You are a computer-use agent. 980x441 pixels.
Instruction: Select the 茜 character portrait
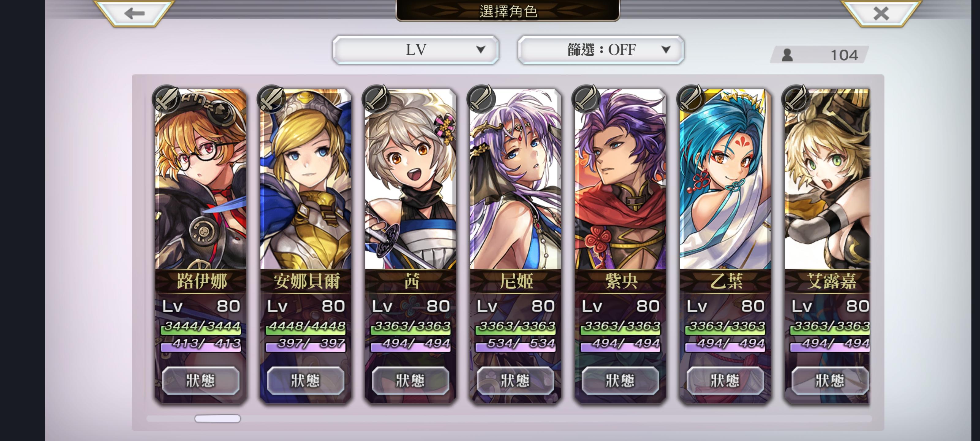(410, 179)
